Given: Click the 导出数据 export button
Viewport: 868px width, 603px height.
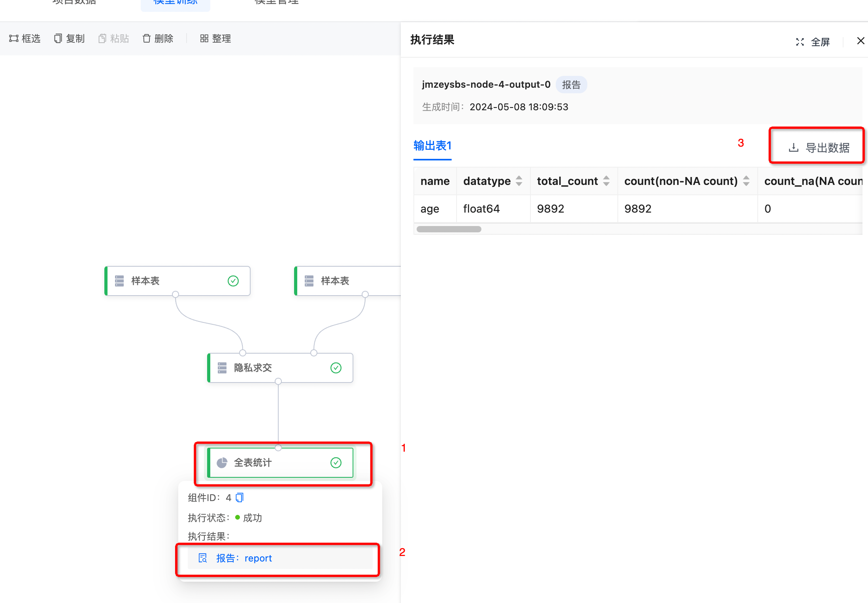Looking at the screenshot, I should 819,148.
